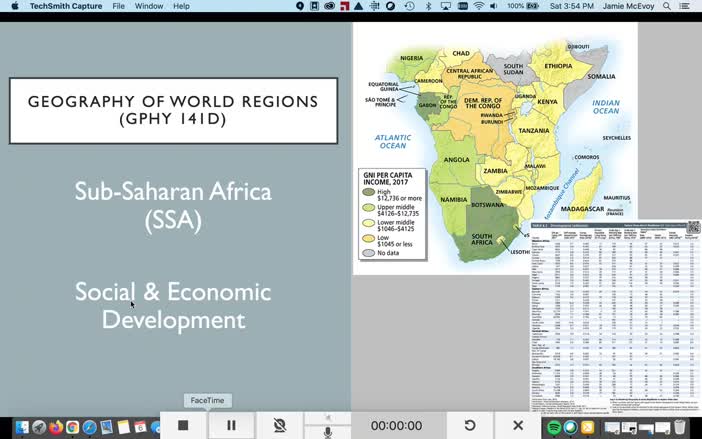
Task: Open the Help menu
Action: [x=181, y=6]
